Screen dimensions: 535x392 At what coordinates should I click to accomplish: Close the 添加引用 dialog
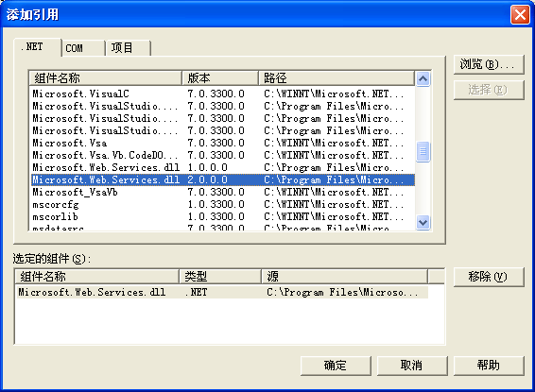tap(520, 15)
